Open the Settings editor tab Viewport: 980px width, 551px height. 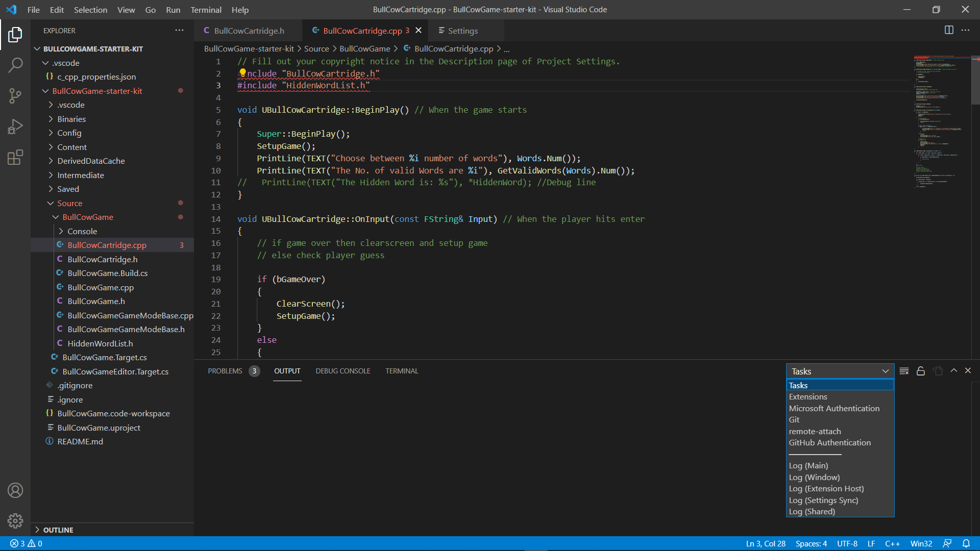pyautogui.click(x=461, y=31)
